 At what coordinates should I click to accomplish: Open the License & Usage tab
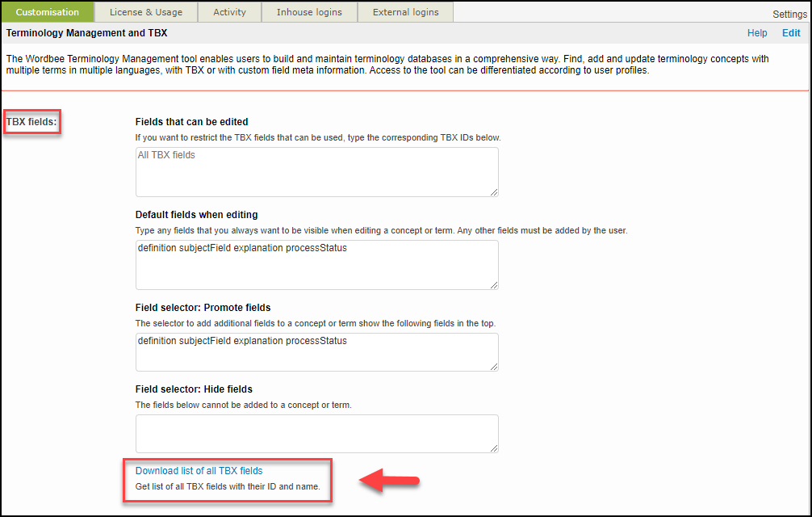tap(146, 12)
